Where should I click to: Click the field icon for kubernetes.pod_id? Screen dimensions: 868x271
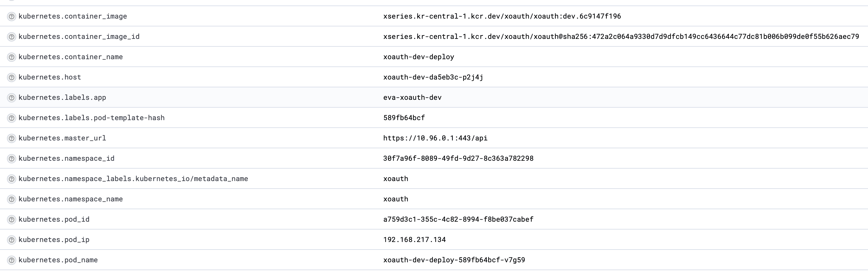click(x=12, y=220)
